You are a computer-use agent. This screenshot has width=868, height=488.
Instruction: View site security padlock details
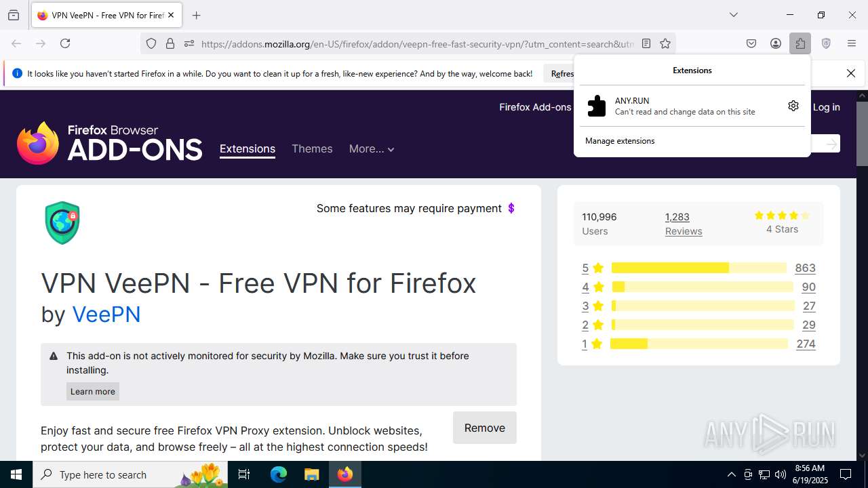tap(170, 43)
